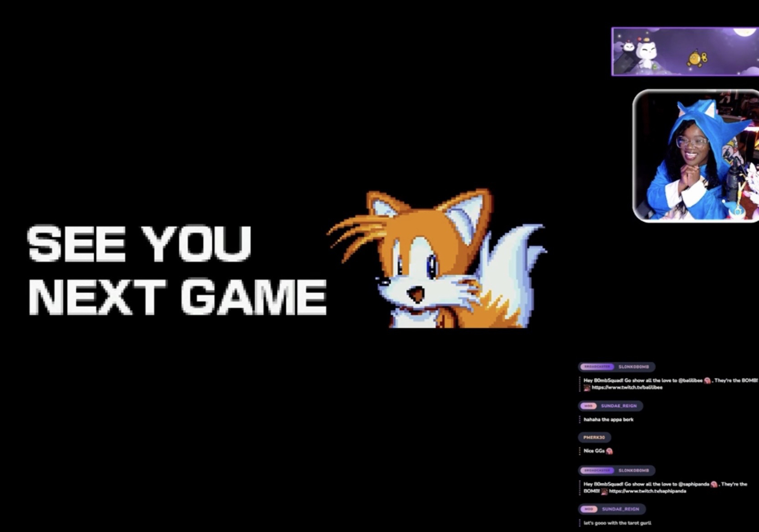Select SLONK0BOMB username above the saphipanda shoutout

tap(633, 471)
